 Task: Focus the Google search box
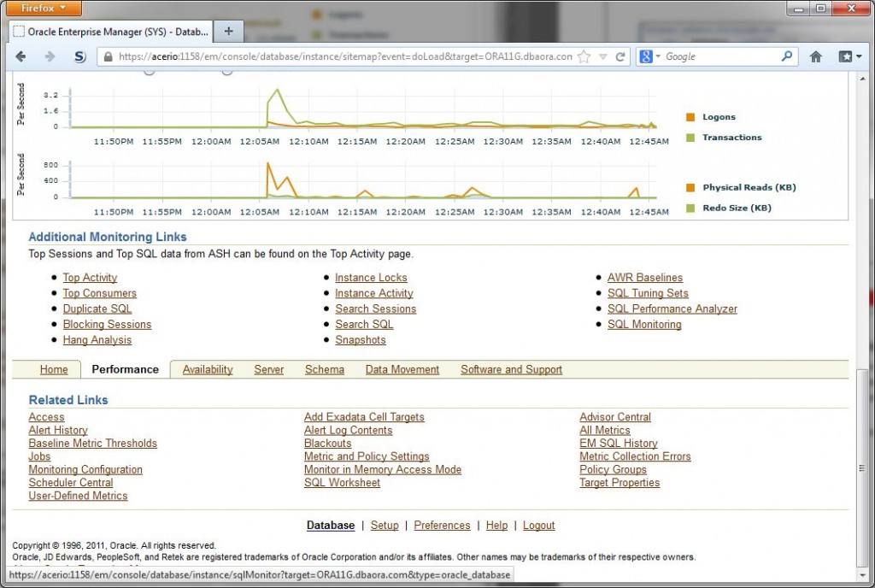tap(721, 56)
